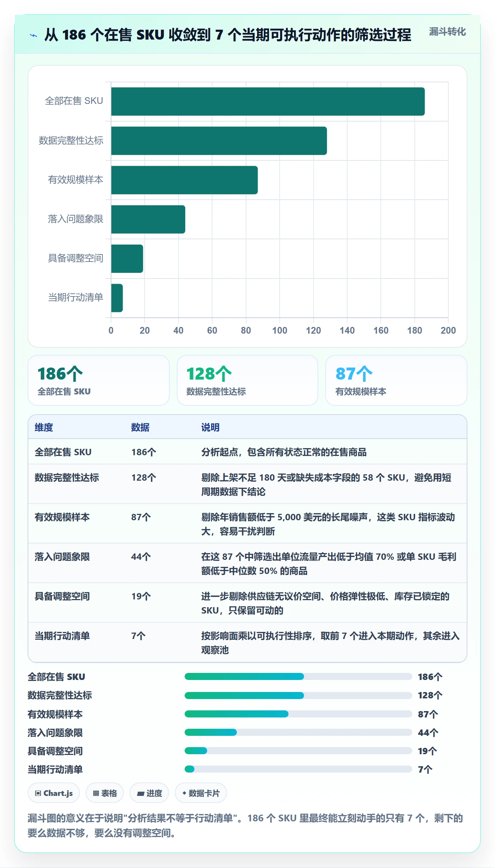Click the 200 tick on the chart axis
495x868 pixels.
tap(448, 330)
